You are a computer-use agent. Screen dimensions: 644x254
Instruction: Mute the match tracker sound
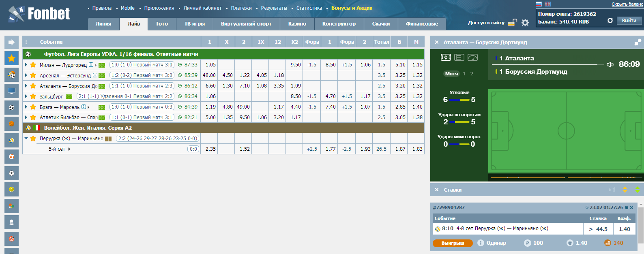(x=610, y=64)
